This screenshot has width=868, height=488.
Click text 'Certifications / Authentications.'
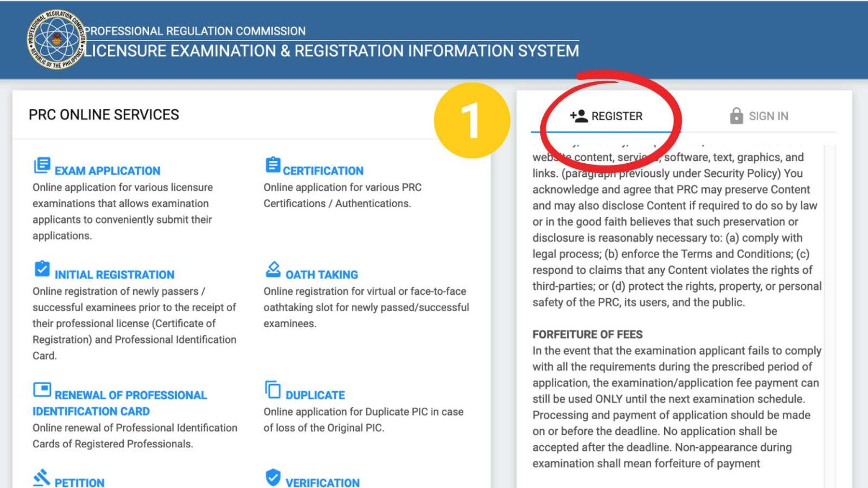pyautogui.click(x=337, y=203)
